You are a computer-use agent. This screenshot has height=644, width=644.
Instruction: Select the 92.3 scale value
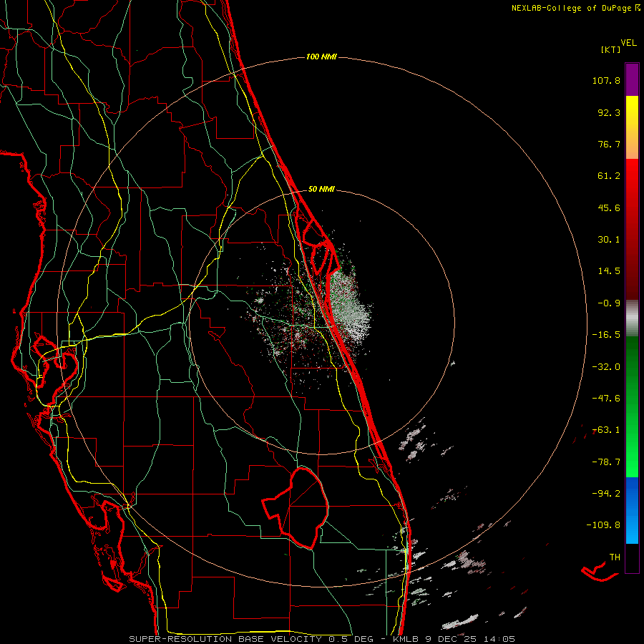609,112
